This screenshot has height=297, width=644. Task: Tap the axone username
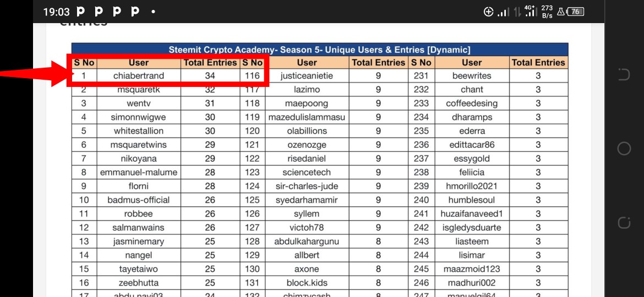click(307, 269)
